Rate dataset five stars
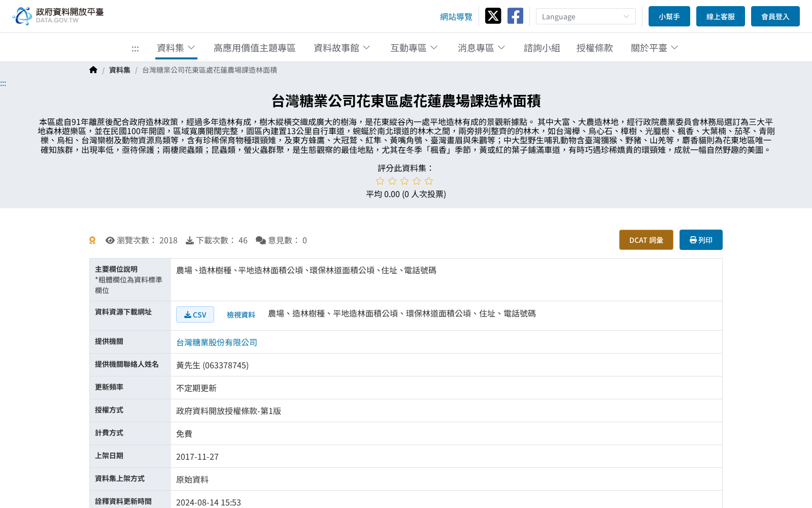 point(429,181)
